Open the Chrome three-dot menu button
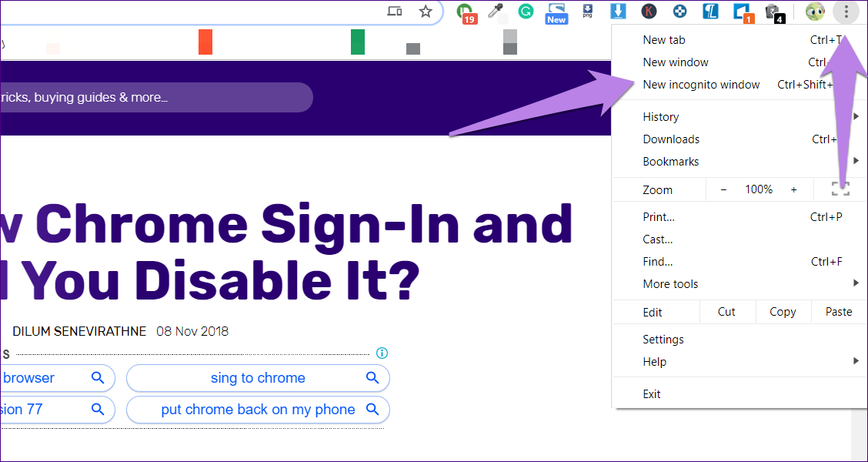 [x=846, y=12]
